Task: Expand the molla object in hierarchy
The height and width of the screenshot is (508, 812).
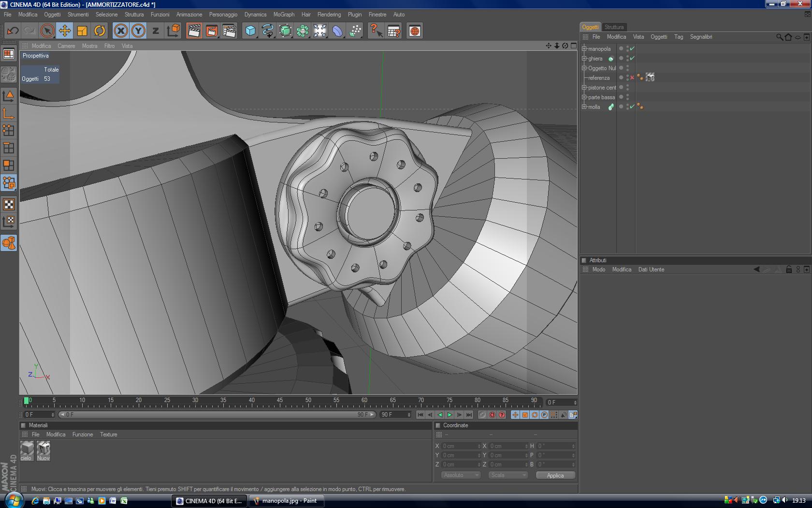Action: click(584, 107)
